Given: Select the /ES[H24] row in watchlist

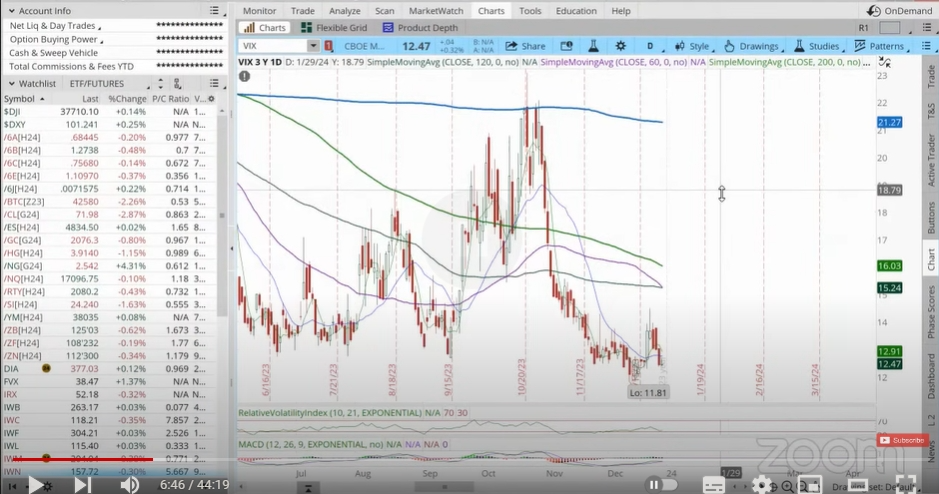Looking at the screenshot, I should tap(109, 228).
